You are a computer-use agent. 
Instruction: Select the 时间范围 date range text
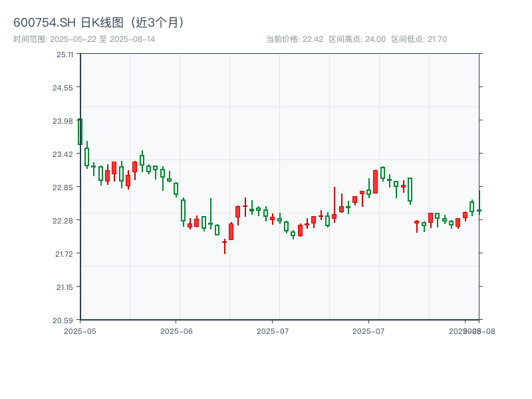point(84,39)
